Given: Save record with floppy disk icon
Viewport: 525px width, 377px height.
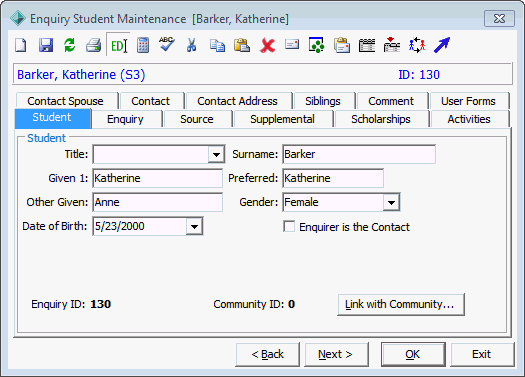Looking at the screenshot, I should pyautogui.click(x=46, y=45).
